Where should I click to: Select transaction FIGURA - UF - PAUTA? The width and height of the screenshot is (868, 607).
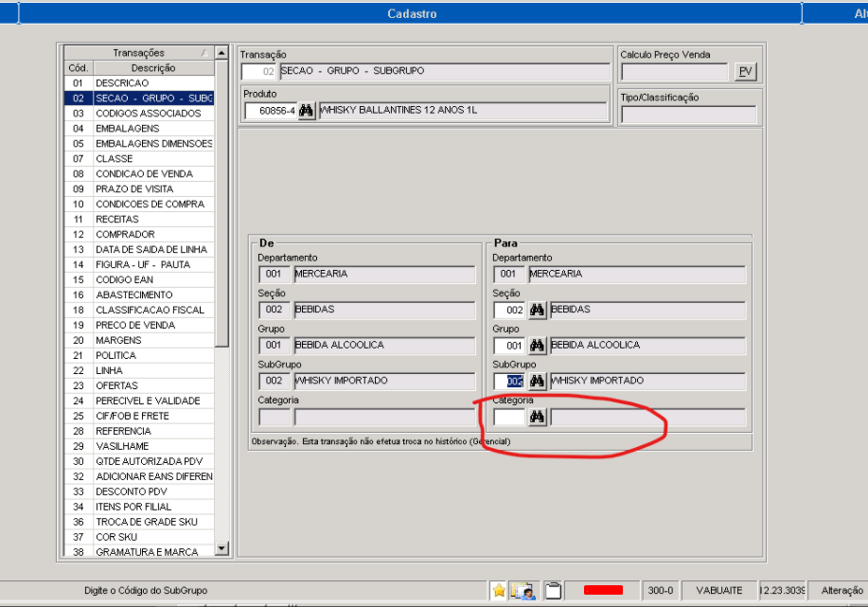(139, 265)
